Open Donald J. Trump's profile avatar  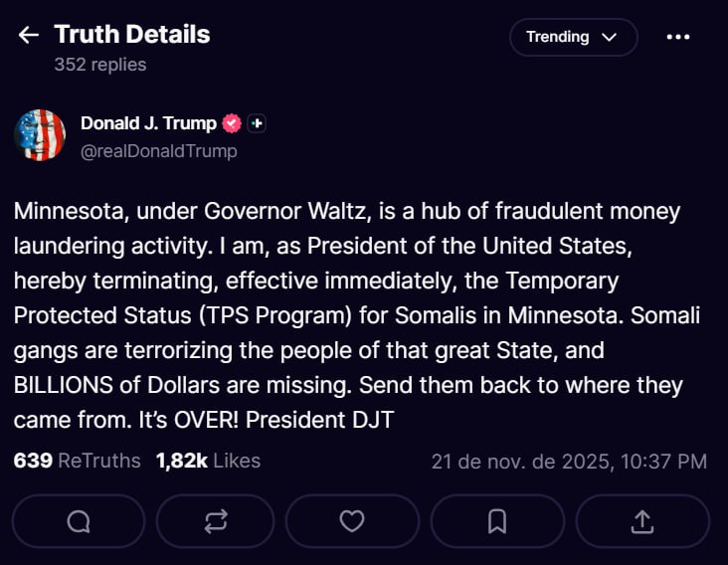coord(40,135)
